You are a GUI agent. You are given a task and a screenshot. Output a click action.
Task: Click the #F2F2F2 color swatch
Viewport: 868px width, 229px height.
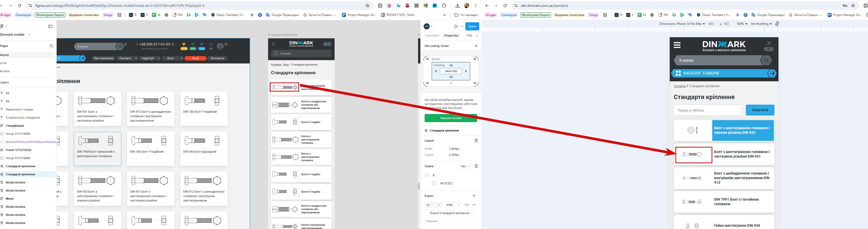pyautogui.click(x=434, y=183)
